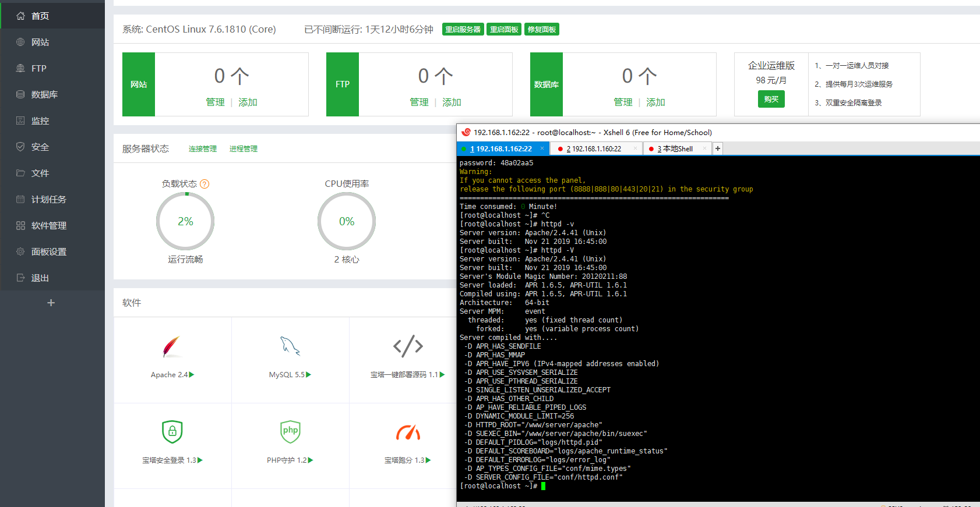Click the FTP globe icon in sidebar

[x=20, y=68]
